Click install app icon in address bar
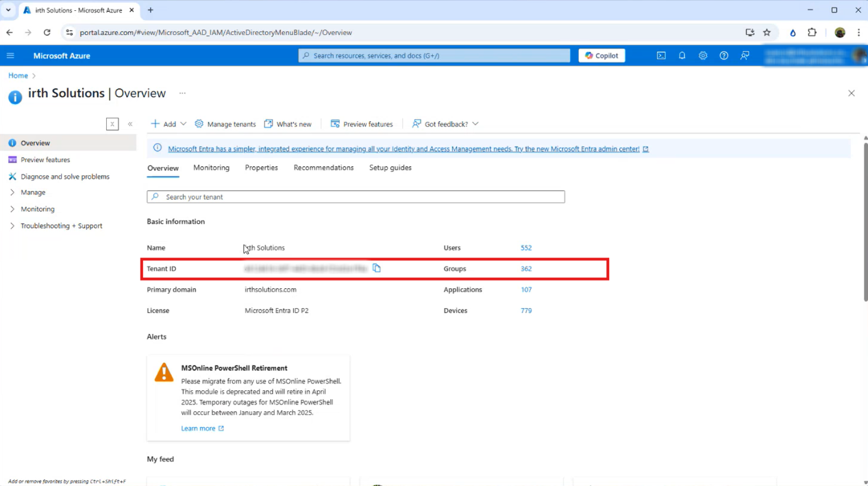 pyautogui.click(x=749, y=32)
